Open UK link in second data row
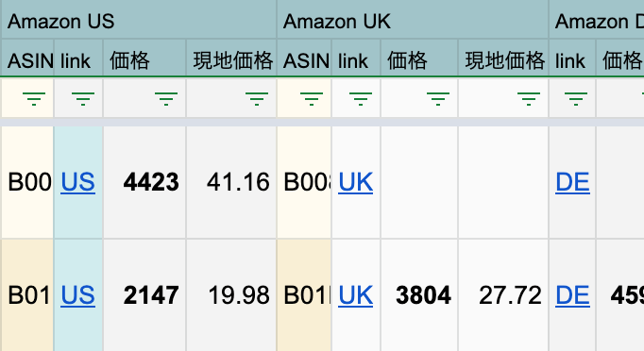 tap(356, 295)
